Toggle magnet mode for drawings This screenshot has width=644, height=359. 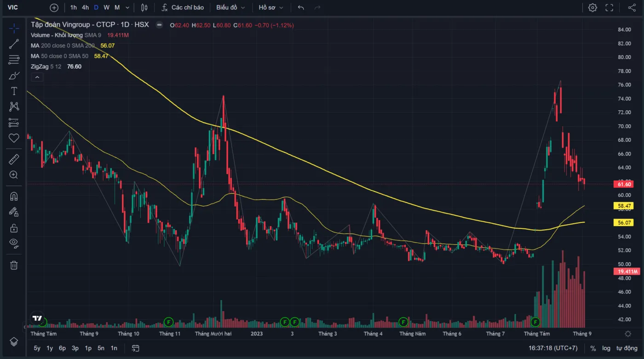pyautogui.click(x=14, y=197)
